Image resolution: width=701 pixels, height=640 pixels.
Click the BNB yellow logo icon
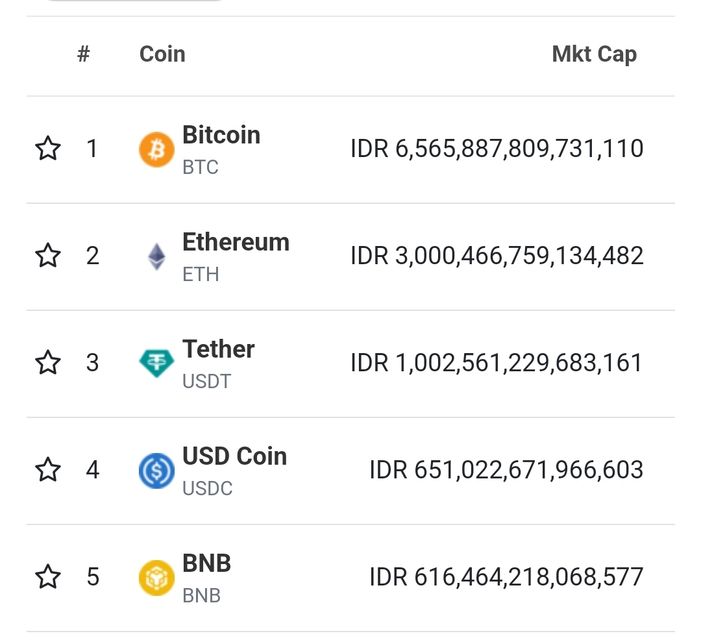pyautogui.click(x=156, y=577)
